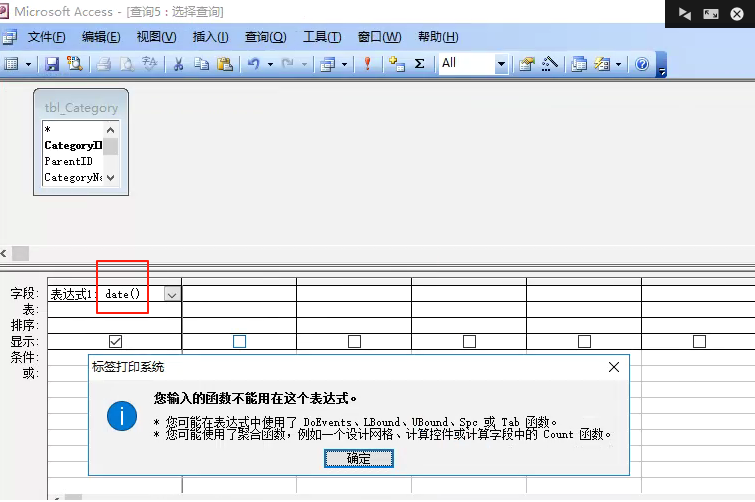
Task: Expand the New Object dropdown arrow
Action: pos(619,64)
